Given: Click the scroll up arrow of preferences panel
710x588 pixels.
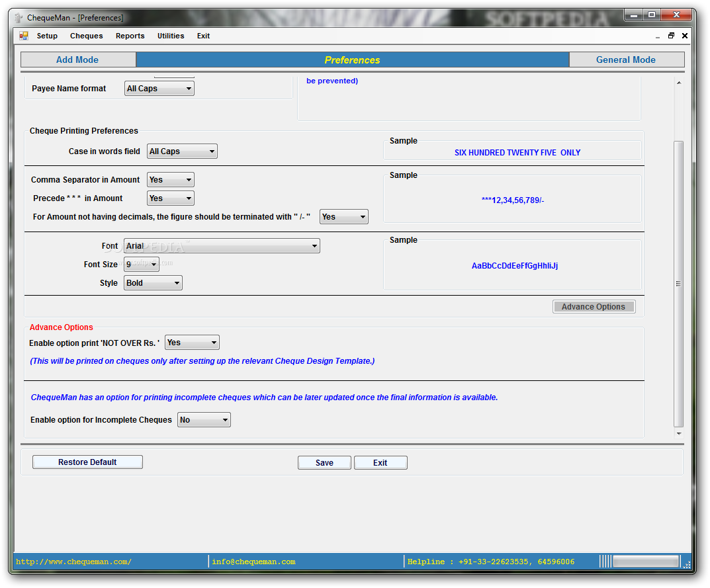Looking at the screenshot, I should click(679, 83).
